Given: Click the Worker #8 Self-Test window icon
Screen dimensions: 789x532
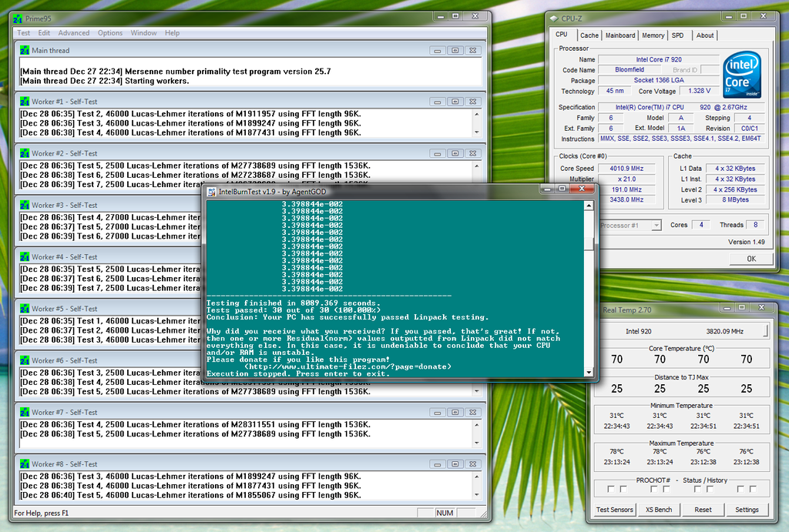Looking at the screenshot, I should [25, 464].
